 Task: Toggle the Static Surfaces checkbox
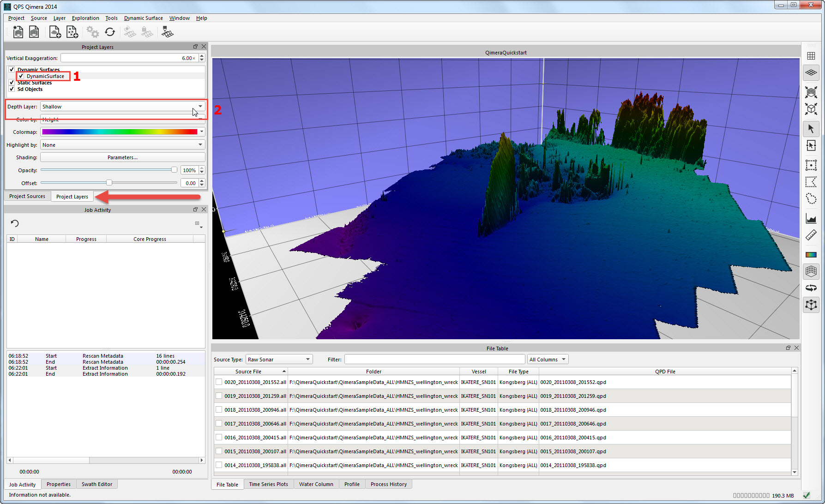coord(12,83)
